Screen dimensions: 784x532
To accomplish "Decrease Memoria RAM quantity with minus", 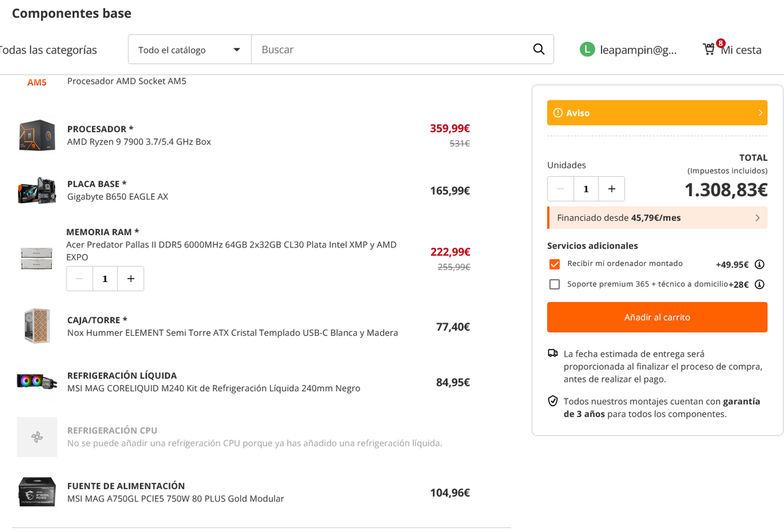I will pos(79,279).
